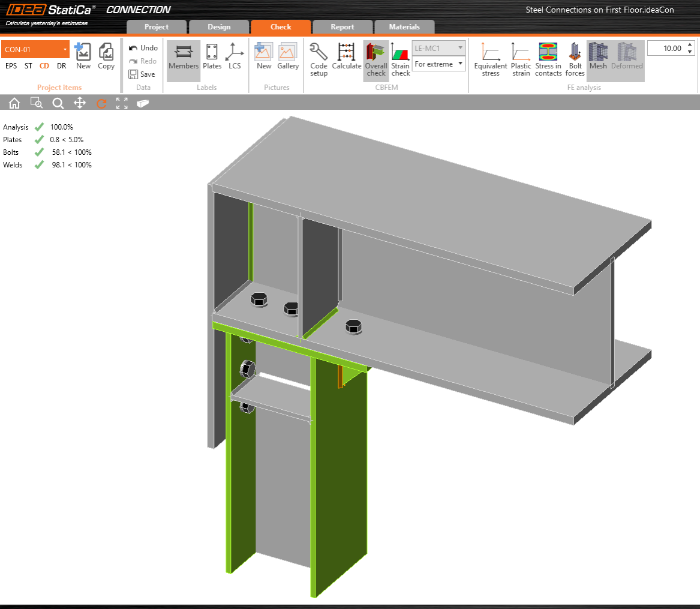Toggle Plates labels visibility
The image size is (700, 609).
click(212, 59)
